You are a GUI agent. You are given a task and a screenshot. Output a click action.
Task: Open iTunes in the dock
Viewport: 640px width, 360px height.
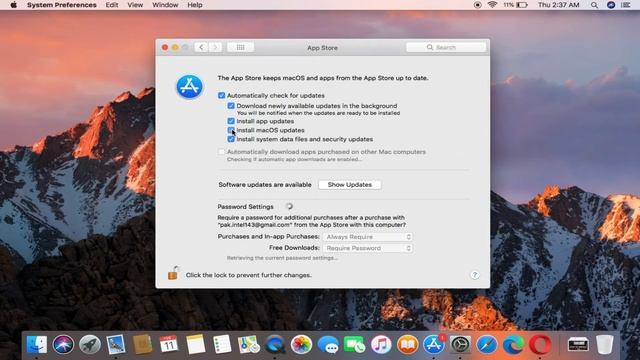(381, 344)
